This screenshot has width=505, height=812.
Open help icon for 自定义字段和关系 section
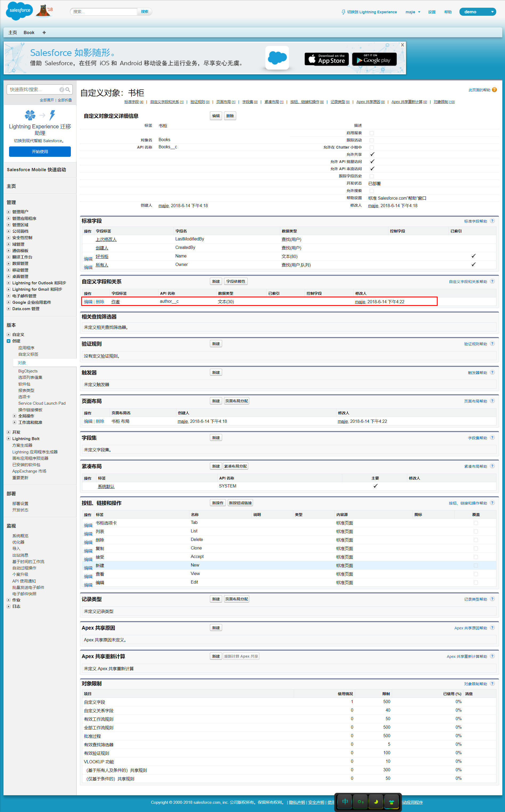[x=492, y=281]
